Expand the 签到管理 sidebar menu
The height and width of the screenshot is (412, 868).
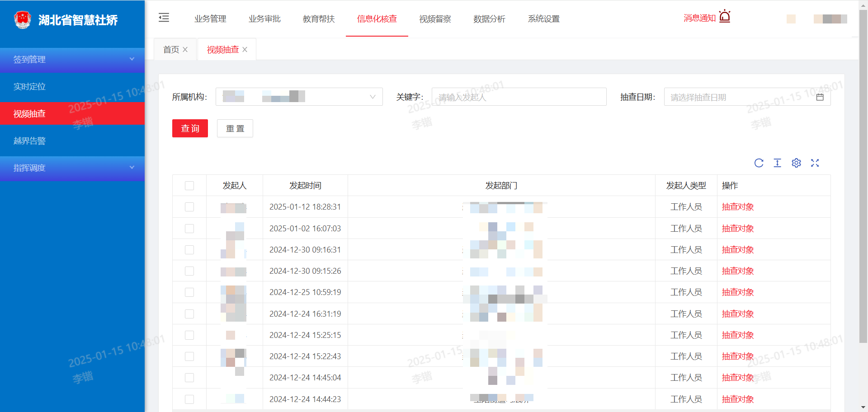72,60
